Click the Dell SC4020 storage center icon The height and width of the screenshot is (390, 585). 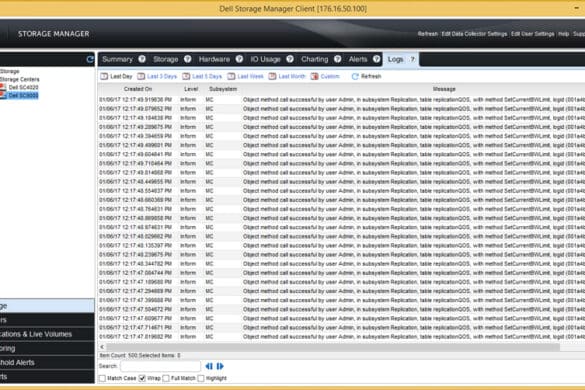click(x=3, y=87)
